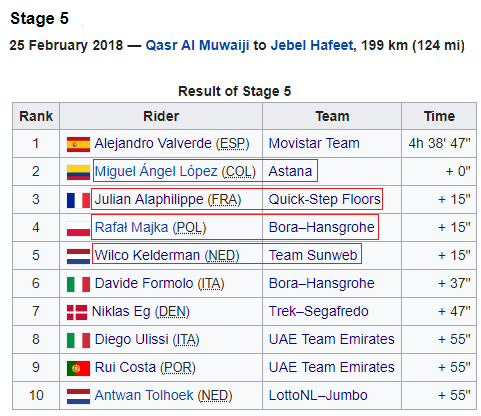Open Diego Ulissi rider link
Viewport: 481px width, 416px height.
click(x=132, y=339)
